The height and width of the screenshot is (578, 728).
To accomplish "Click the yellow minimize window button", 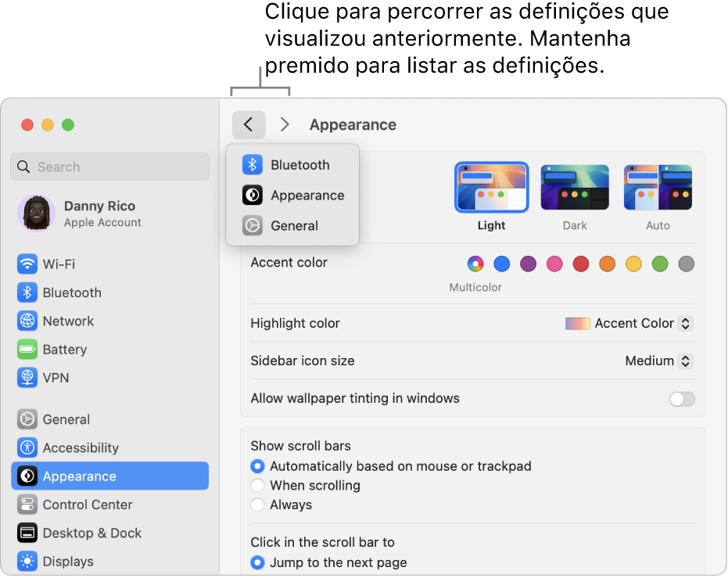I will (x=48, y=125).
